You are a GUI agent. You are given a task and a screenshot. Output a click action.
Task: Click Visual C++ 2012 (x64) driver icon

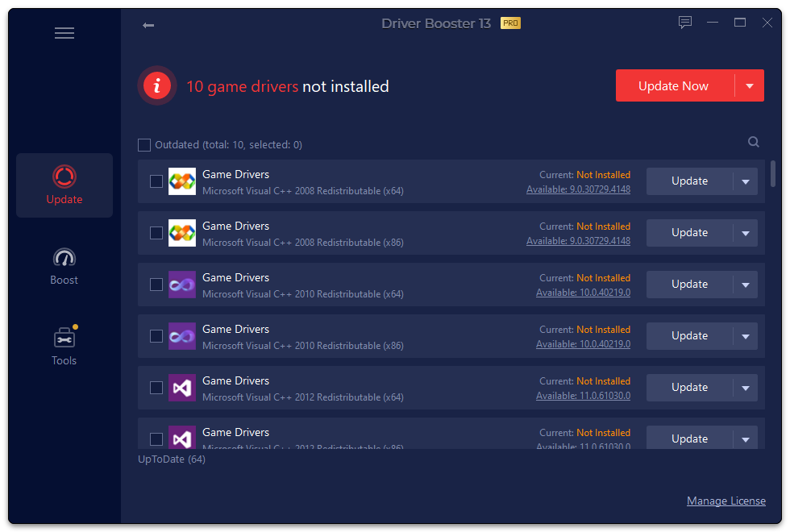click(182, 388)
